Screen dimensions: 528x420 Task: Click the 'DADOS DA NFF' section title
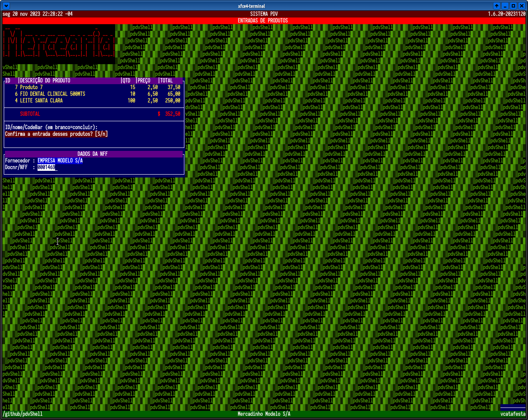(93, 154)
